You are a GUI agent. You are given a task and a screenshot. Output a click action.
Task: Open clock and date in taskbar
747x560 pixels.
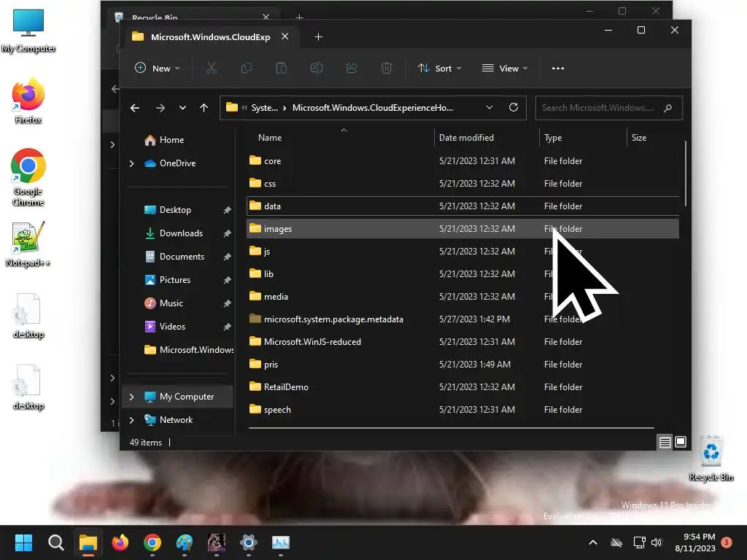tap(695, 542)
